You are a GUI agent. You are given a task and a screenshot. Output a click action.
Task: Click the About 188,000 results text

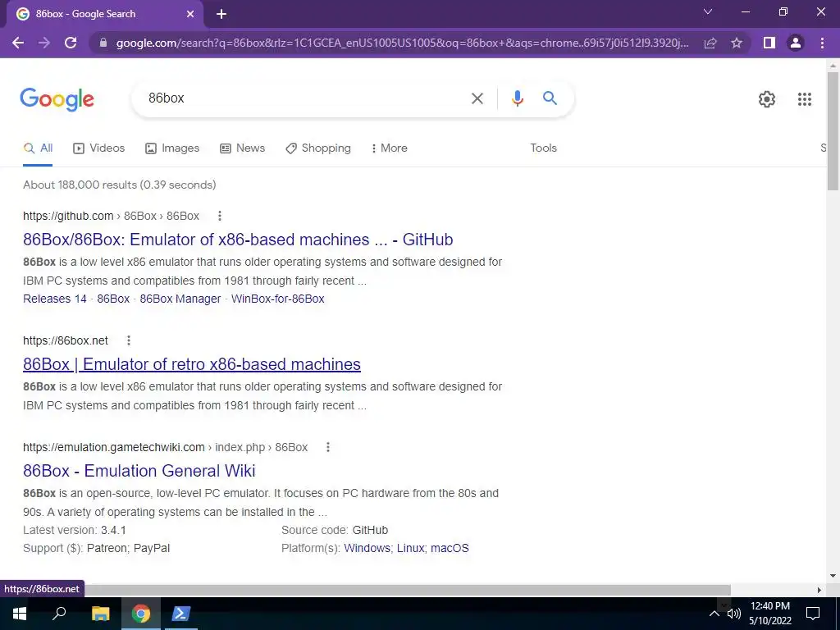pyautogui.click(x=120, y=185)
